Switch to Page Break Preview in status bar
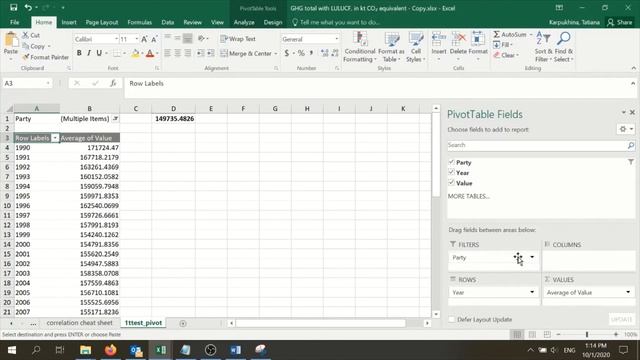Image resolution: width=640 pixels, height=360 pixels. [x=547, y=334]
